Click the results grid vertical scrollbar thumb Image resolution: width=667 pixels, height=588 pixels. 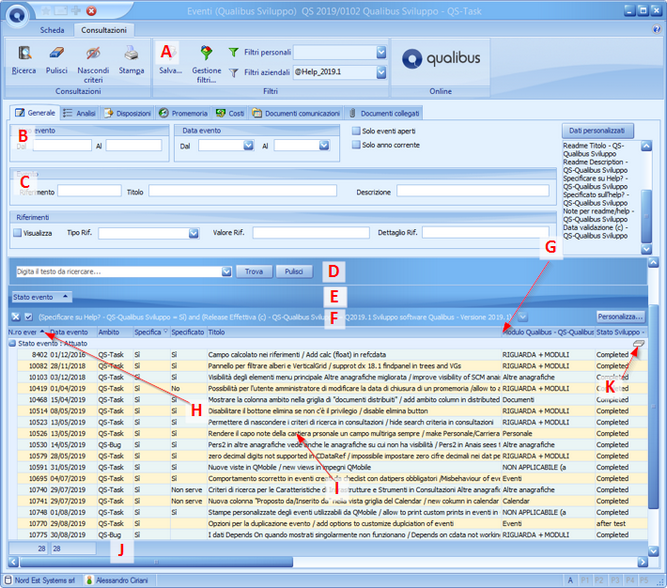(654, 406)
